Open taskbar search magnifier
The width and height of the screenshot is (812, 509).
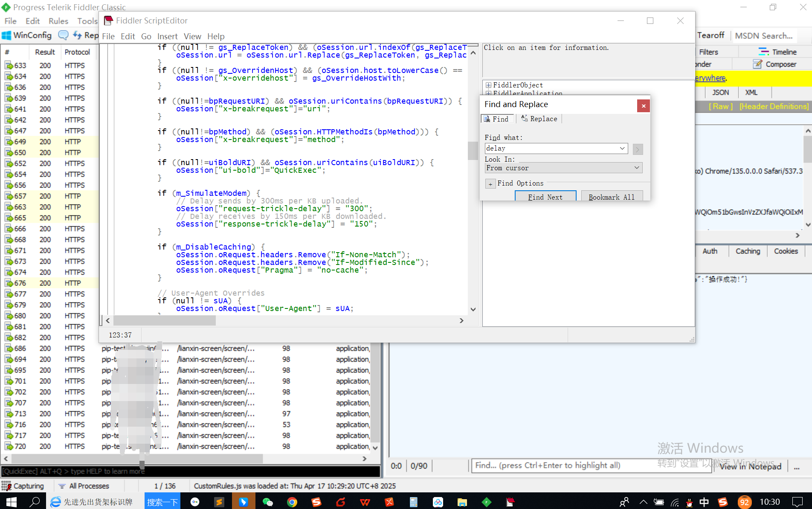click(x=34, y=502)
